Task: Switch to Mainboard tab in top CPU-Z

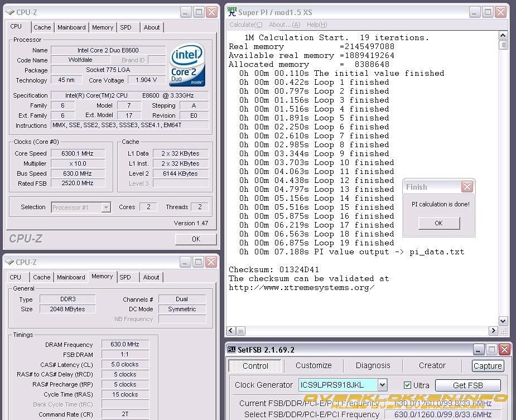Action: pos(71,27)
